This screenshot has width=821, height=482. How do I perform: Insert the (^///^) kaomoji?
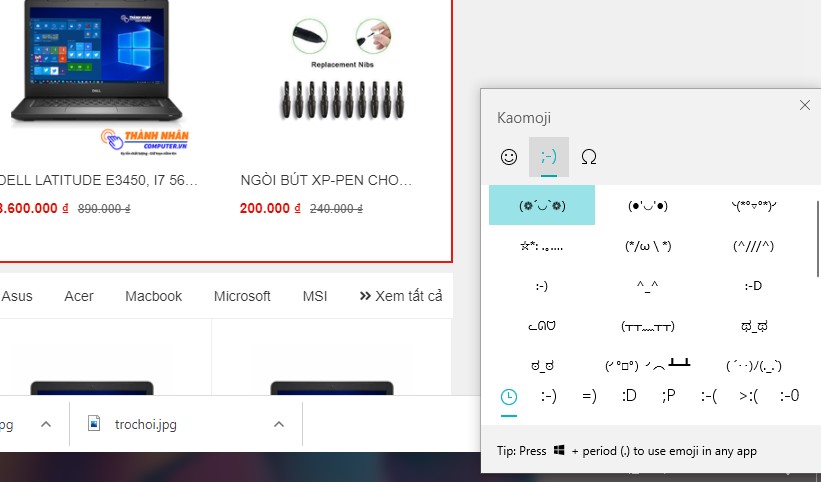tap(753, 245)
